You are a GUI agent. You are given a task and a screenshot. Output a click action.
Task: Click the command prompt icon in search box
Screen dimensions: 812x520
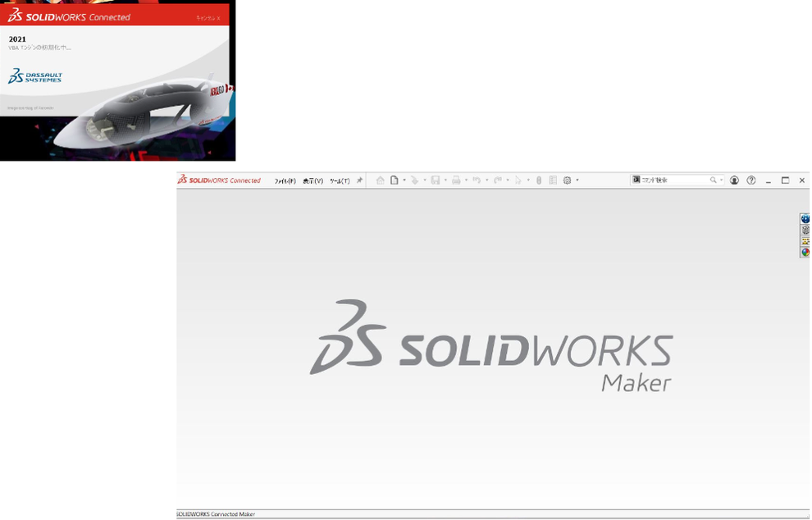[x=636, y=180]
